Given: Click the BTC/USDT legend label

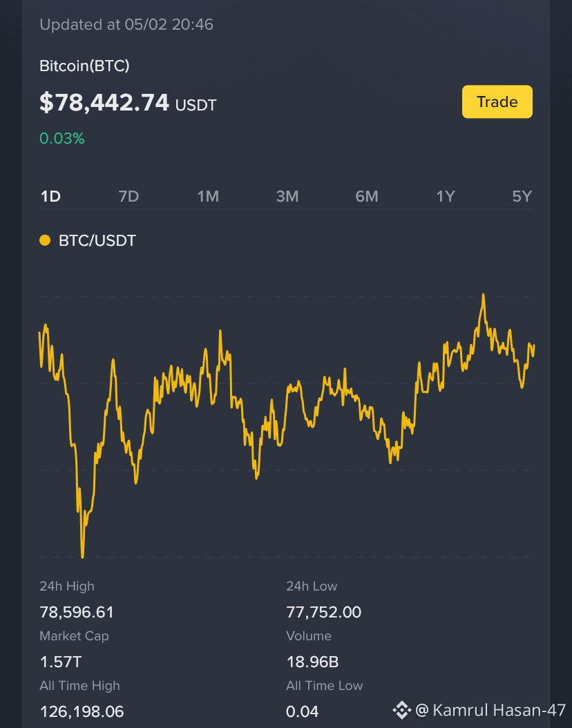Looking at the screenshot, I should tap(97, 240).
